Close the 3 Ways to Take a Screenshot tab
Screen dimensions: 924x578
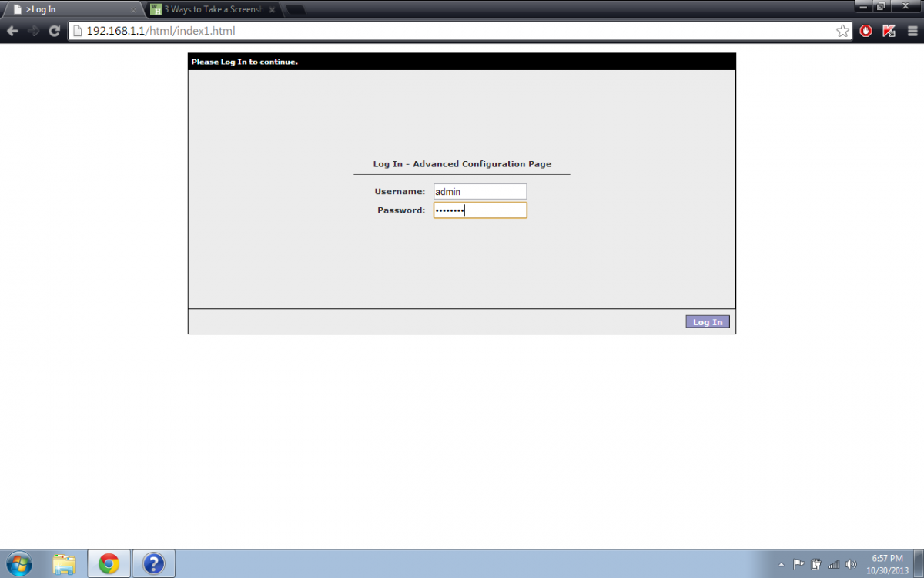[271, 10]
